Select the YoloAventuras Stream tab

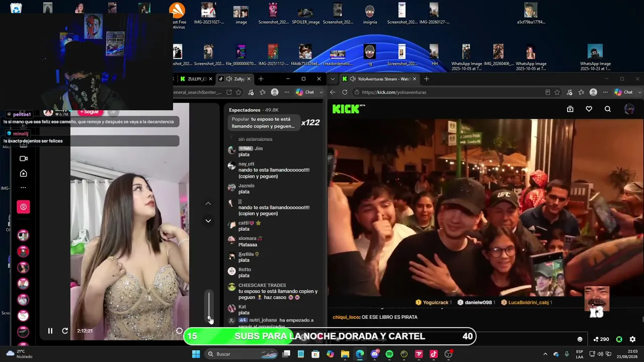[379, 79]
